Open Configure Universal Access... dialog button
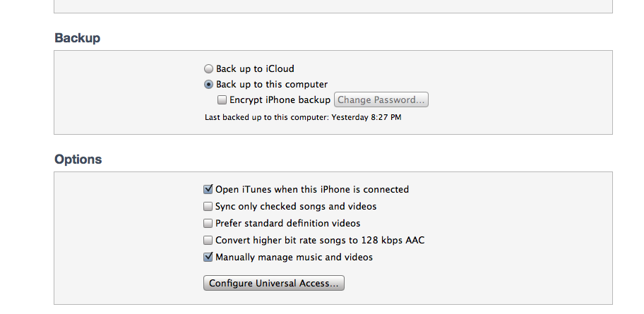The width and height of the screenshot is (644, 314). tap(273, 284)
